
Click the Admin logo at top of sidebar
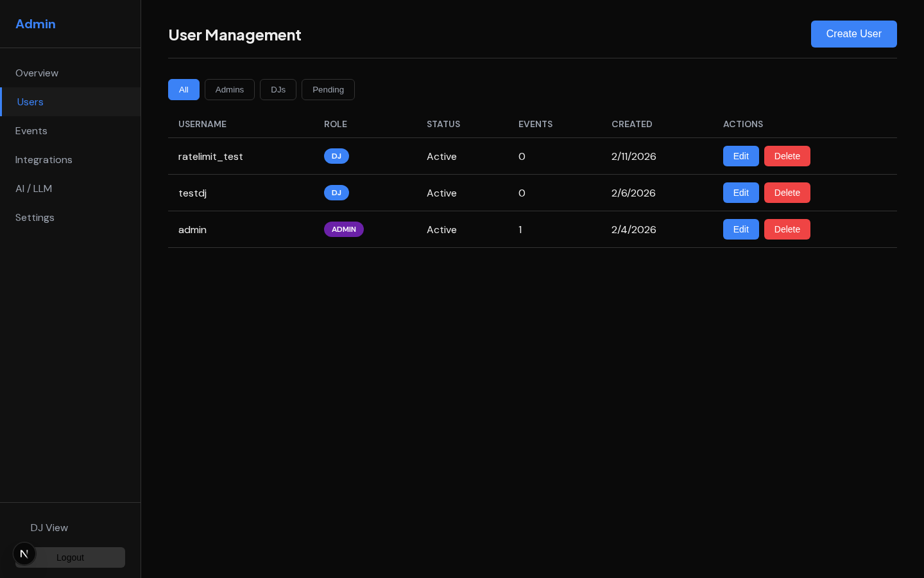click(35, 24)
